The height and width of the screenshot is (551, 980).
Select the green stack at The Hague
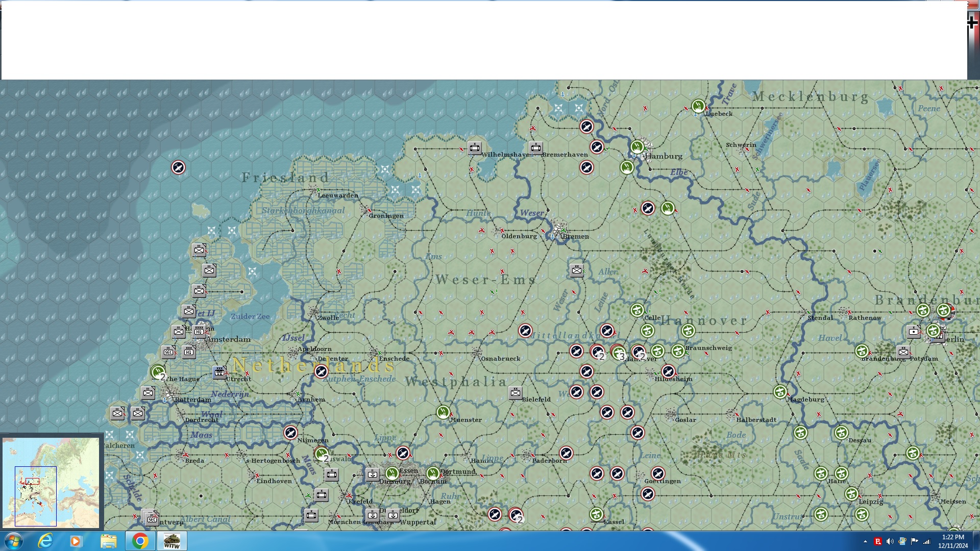click(158, 372)
